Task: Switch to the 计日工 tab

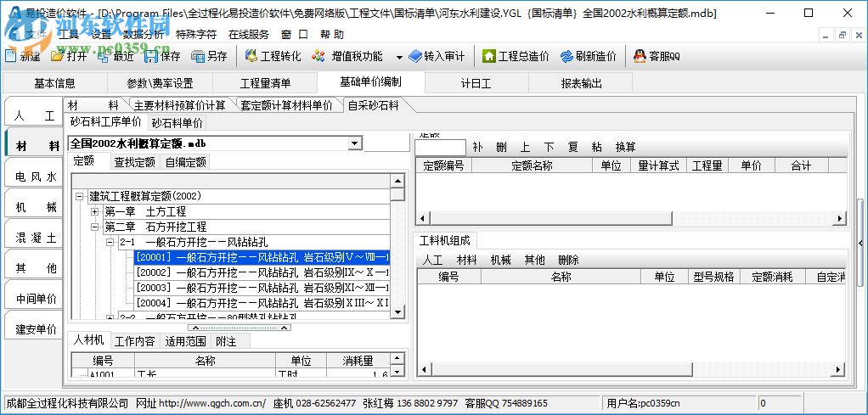Action: click(476, 83)
